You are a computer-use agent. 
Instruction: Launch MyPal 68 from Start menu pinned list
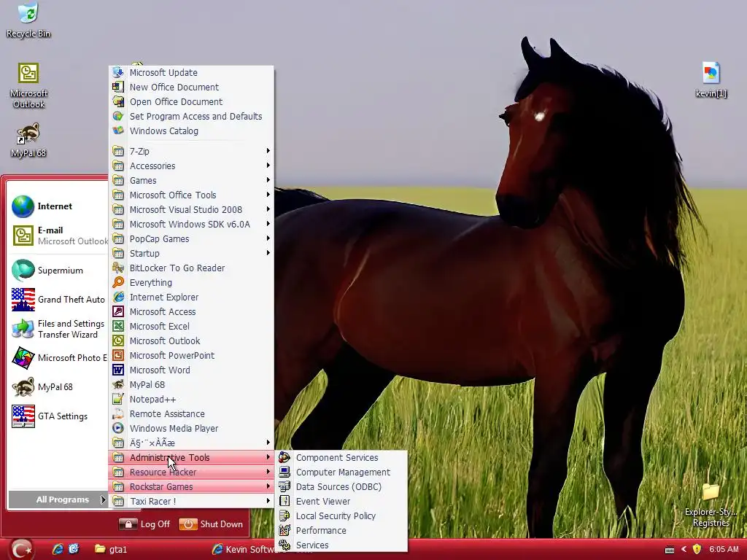coord(57,387)
